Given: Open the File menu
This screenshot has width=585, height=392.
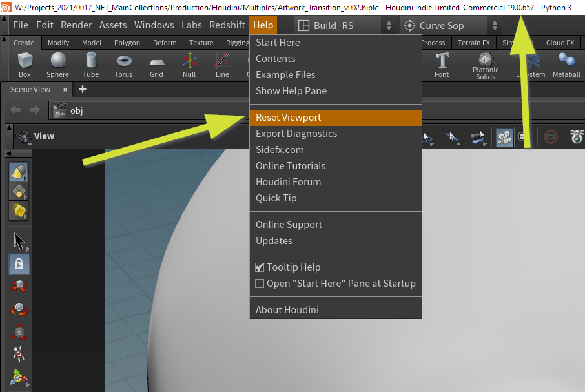Looking at the screenshot, I should click(21, 25).
